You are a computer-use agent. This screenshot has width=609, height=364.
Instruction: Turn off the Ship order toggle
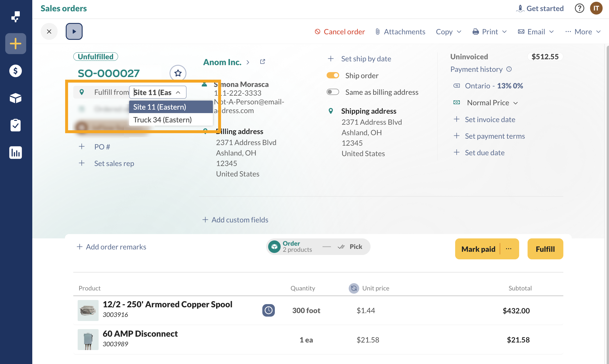point(333,76)
